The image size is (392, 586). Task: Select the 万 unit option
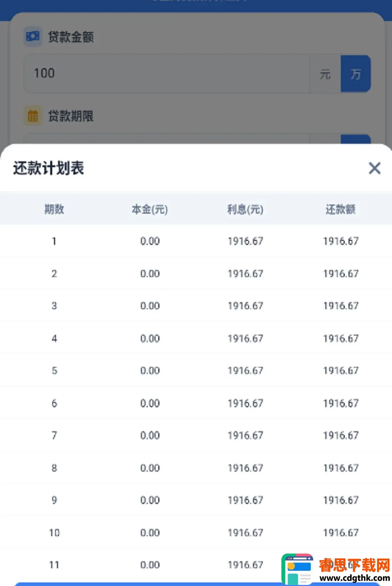[x=355, y=74]
